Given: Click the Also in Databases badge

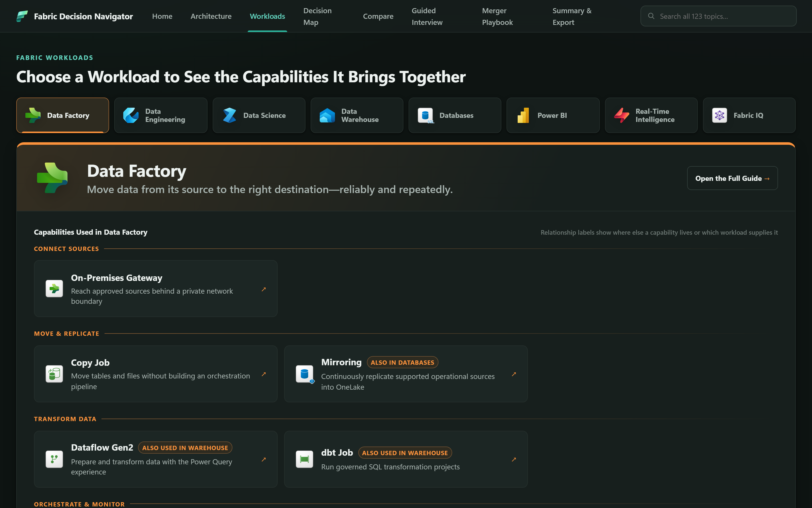Looking at the screenshot, I should coord(402,362).
